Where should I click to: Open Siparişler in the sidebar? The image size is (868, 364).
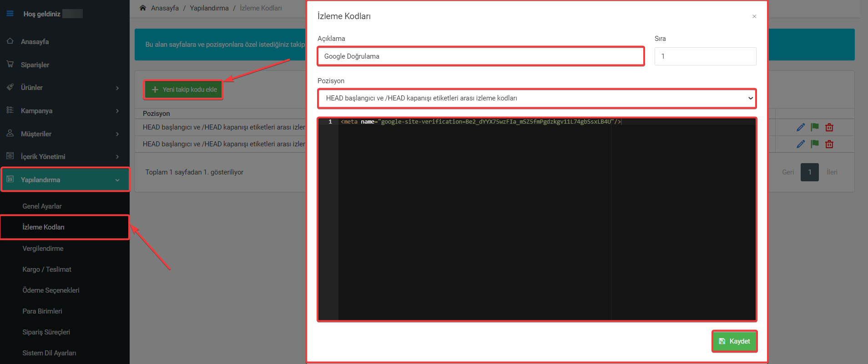tap(35, 65)
